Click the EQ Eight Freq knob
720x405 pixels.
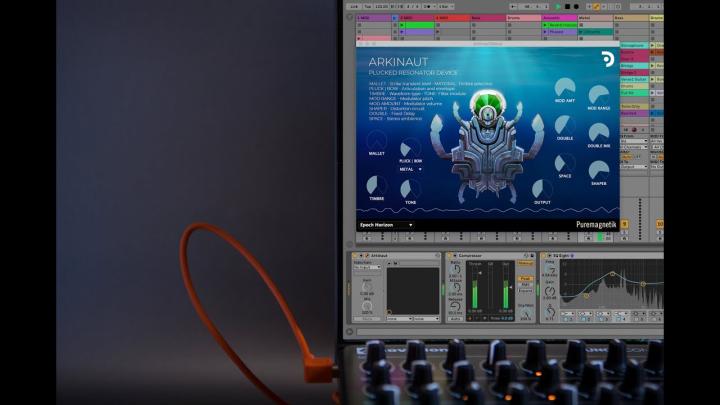550,269
